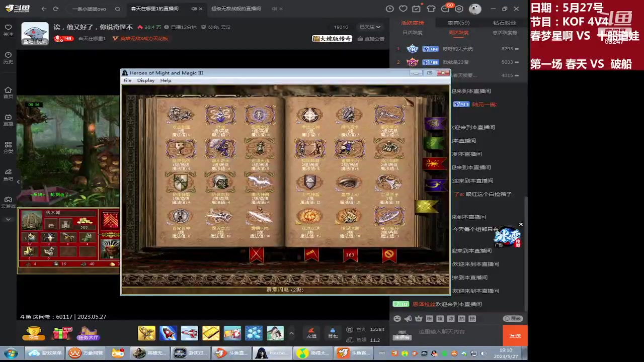Mute the 春天在哪里1 livestream tab

point(194,9)
